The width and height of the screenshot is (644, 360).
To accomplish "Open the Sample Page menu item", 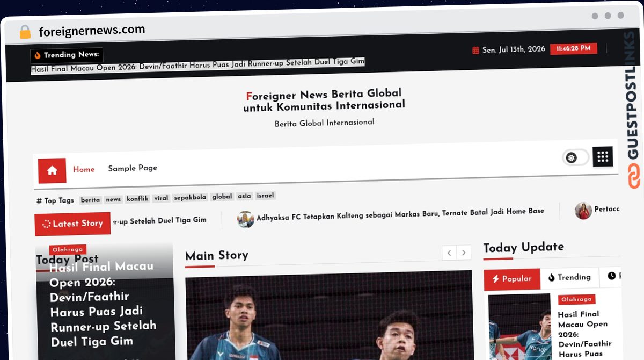I will pos(133,168).
